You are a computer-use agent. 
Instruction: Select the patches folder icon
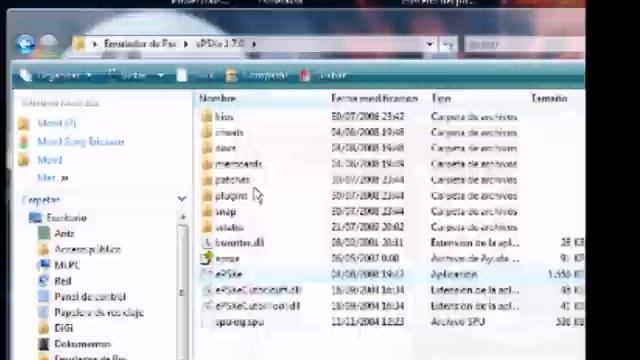[207, 180]
